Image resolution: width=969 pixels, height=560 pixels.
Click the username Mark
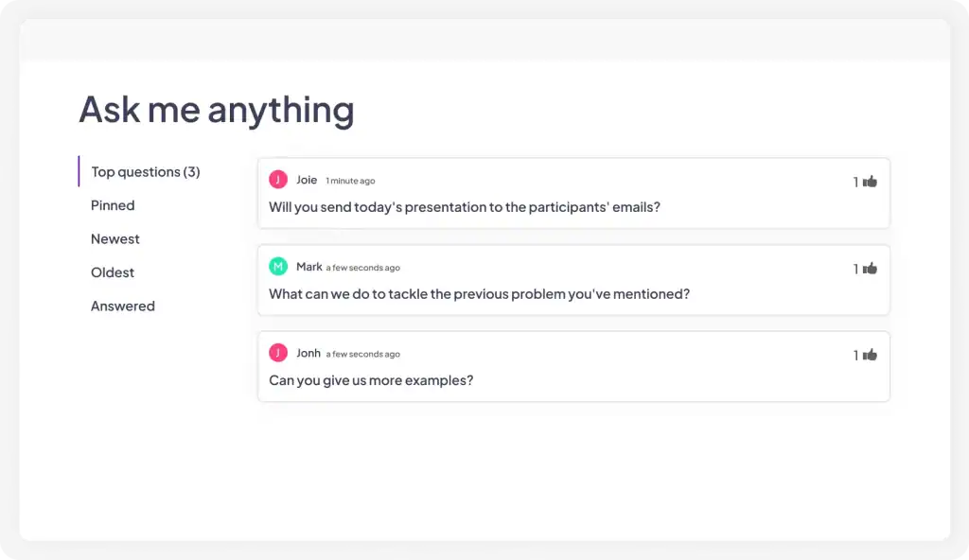[308, 267]
